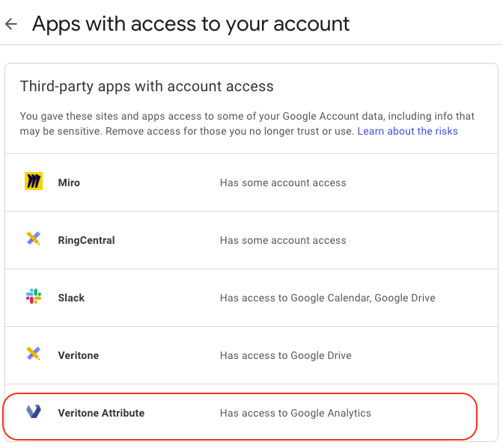Viewport: 503px width, 448px height.
Task: Expand RingCentral's 'Has some account access' details
Action: tap(283, 240)
